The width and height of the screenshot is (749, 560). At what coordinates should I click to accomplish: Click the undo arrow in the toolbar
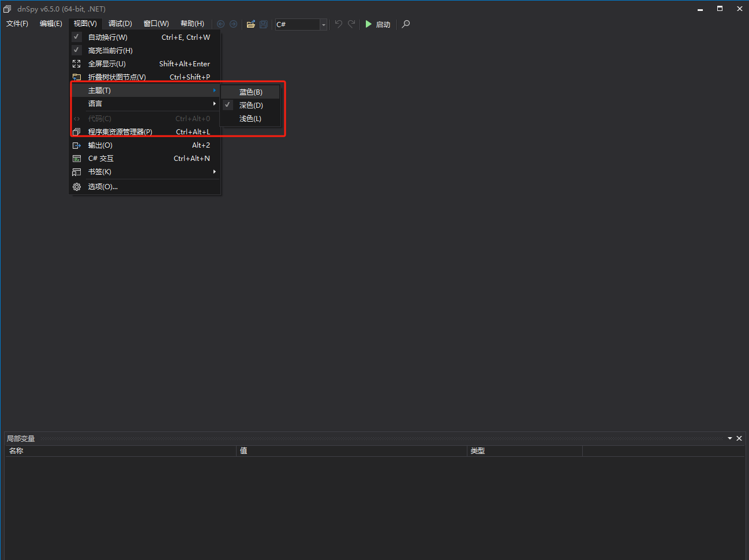pos(339,24)
